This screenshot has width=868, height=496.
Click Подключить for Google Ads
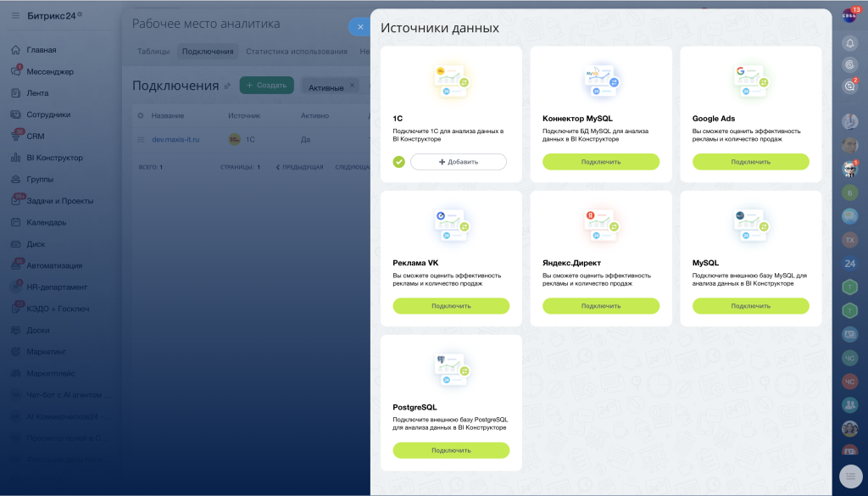751,162
